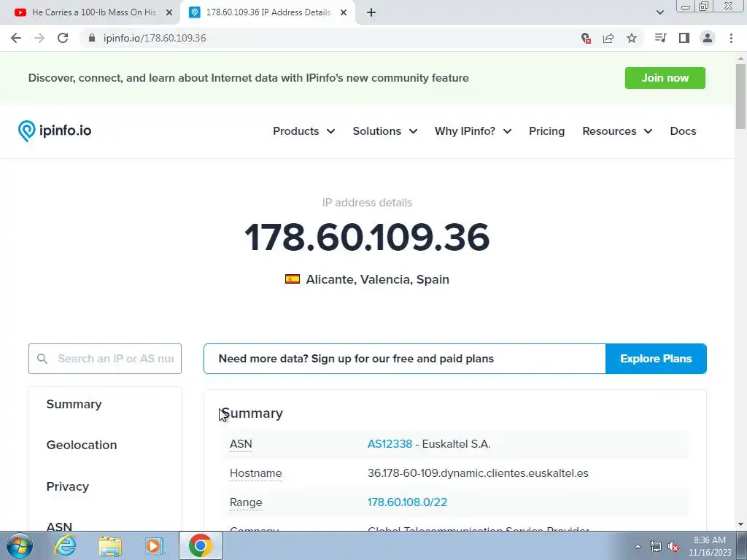747x560 pixels.
Task: Share this page from the address bar
Action: [x=608, y=38]
